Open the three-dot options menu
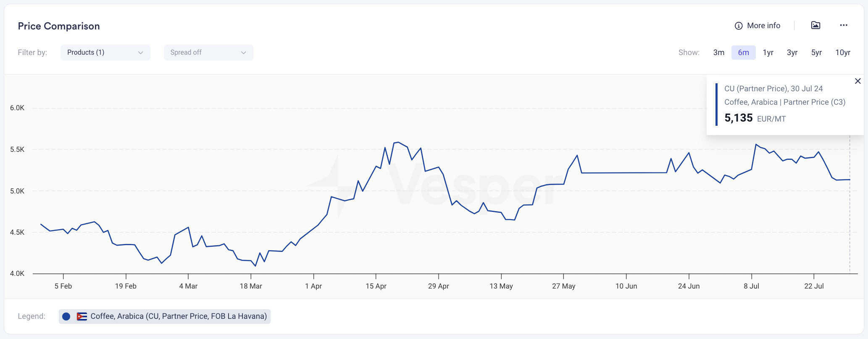This screenshot has width=868, height=339. tap(844, 25)
